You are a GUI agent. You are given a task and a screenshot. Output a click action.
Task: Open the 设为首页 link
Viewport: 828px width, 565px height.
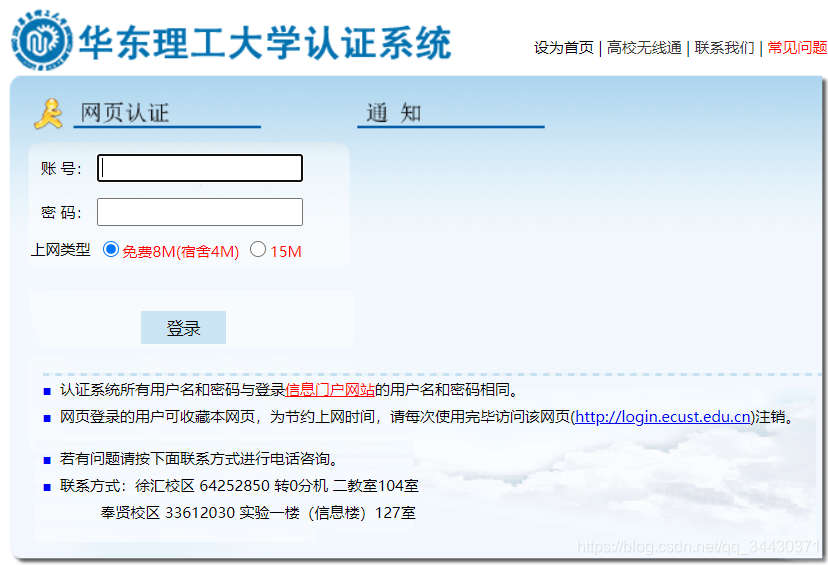563,48
